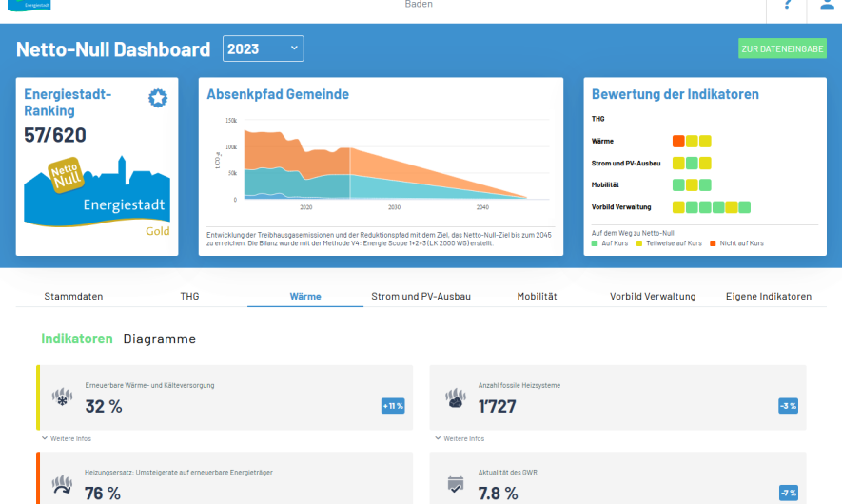
Task: Switch to the Stammdaten tab
Action: coord(73,297)
